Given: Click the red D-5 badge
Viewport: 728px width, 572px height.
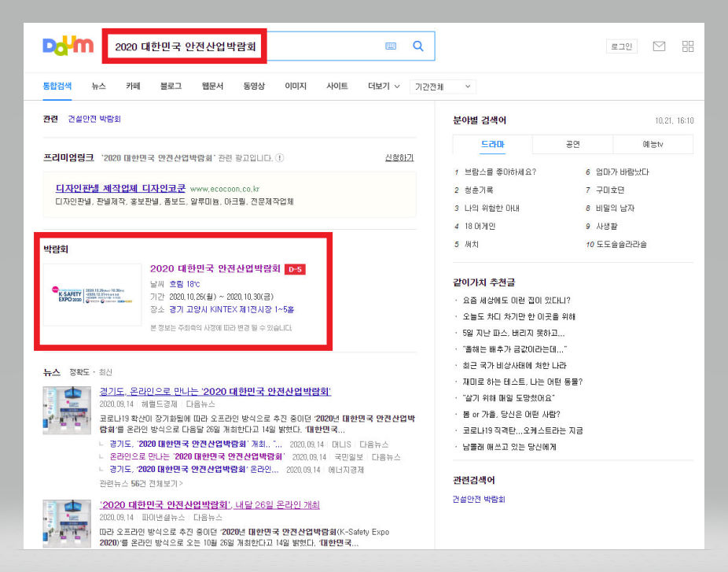Looking at the screenshot, I should click(x=295, y=270).
